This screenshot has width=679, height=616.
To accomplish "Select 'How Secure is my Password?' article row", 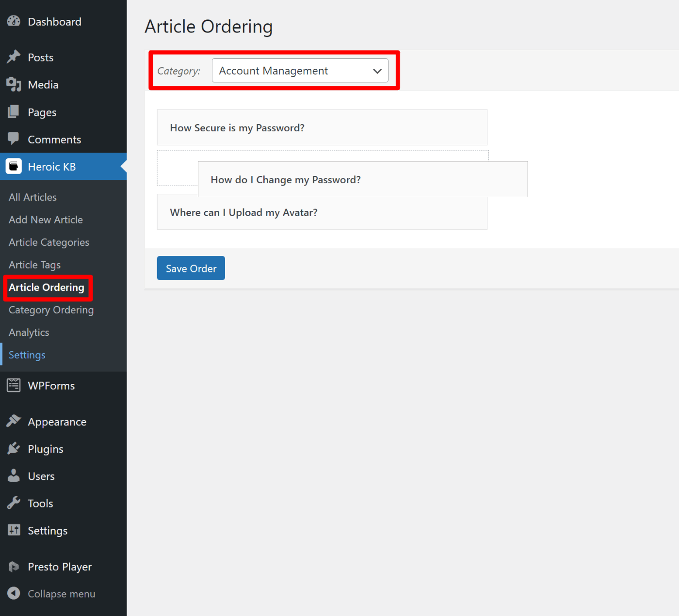I will coord(322,127).
